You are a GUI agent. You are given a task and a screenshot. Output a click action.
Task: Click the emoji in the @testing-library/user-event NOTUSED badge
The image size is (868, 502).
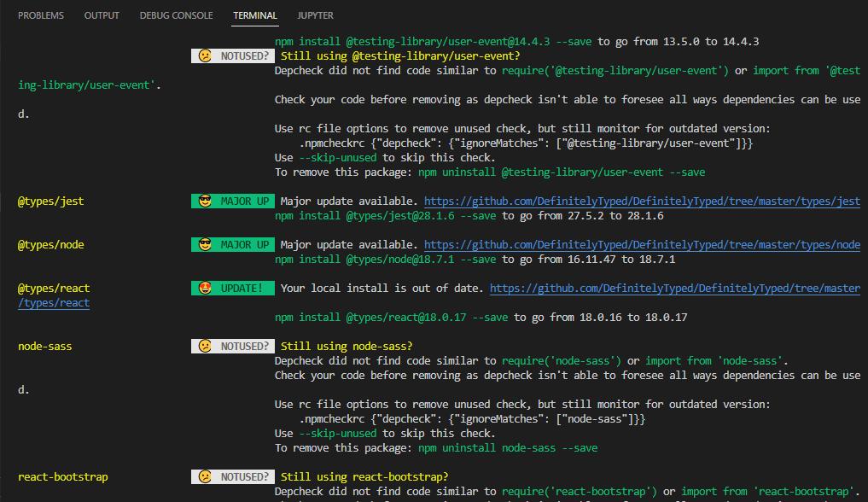[x=205, y=55]
